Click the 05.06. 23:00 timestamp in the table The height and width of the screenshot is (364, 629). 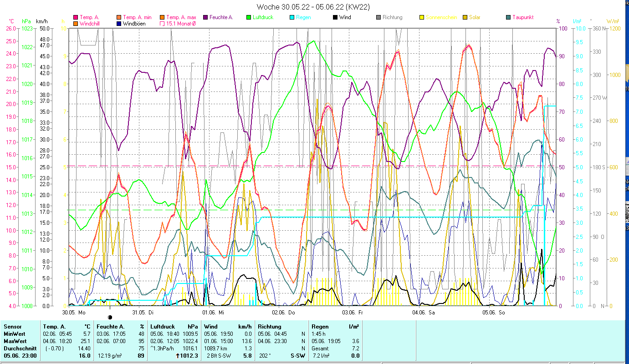click(x=20, y=356)
